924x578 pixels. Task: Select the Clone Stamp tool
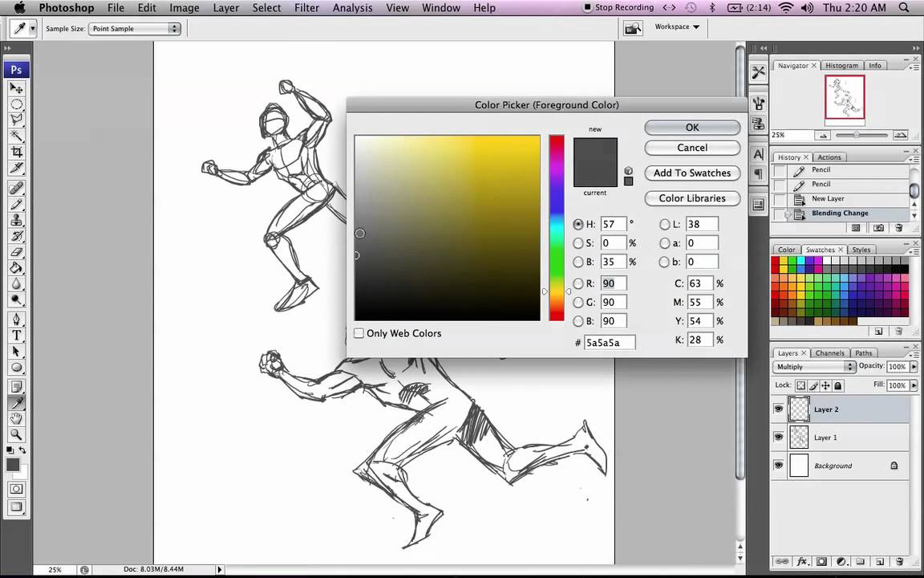17,220
